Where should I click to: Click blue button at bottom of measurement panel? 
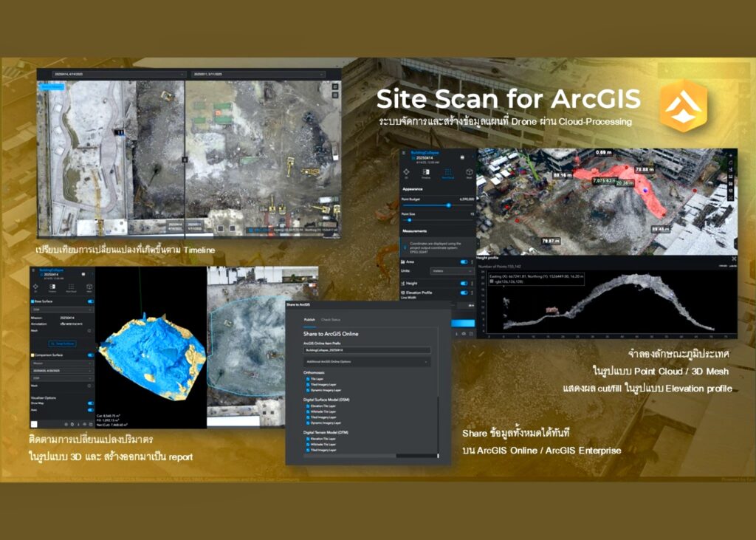tap(462, 323)
